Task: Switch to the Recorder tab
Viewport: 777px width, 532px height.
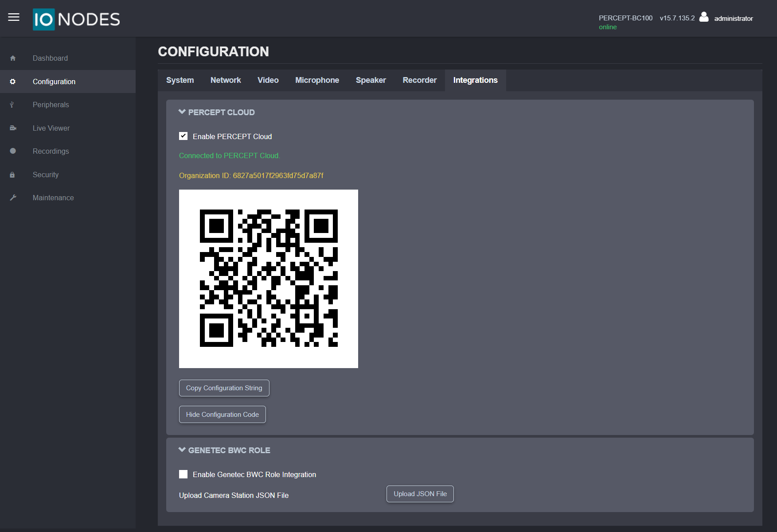Action: [x=420, y=80]
